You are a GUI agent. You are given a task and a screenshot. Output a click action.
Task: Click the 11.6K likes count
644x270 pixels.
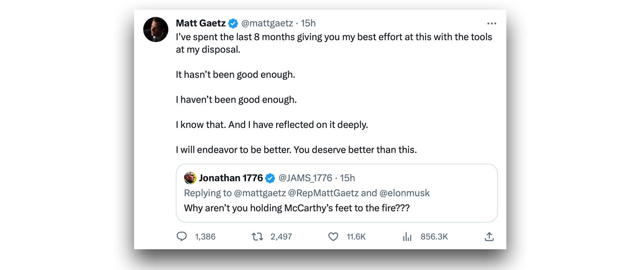tap(356, 237)
